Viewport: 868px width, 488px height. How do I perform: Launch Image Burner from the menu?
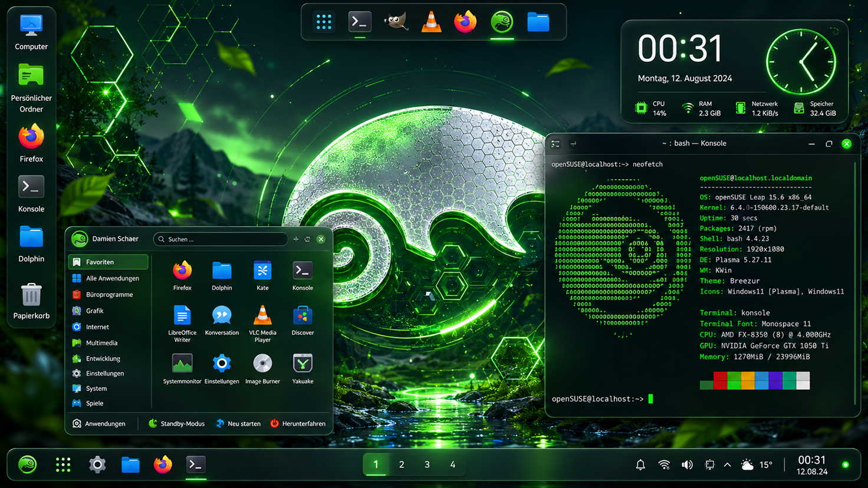point(262,369)
